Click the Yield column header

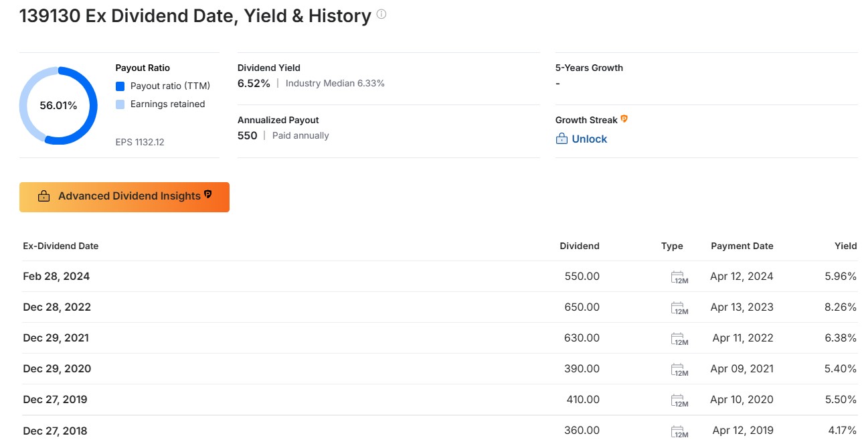point(845,246)
